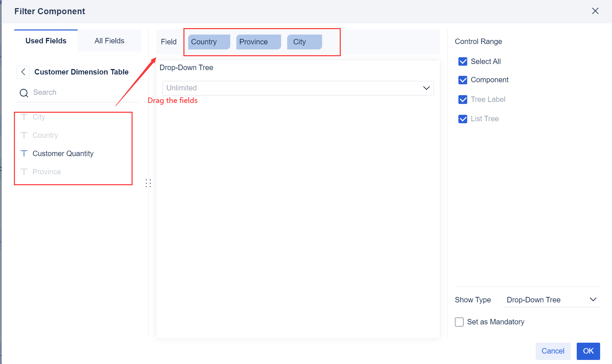The width and height of the screenshot is (612, 364).
Task: Click the Cancel button
Action: [x=553, y=351]
